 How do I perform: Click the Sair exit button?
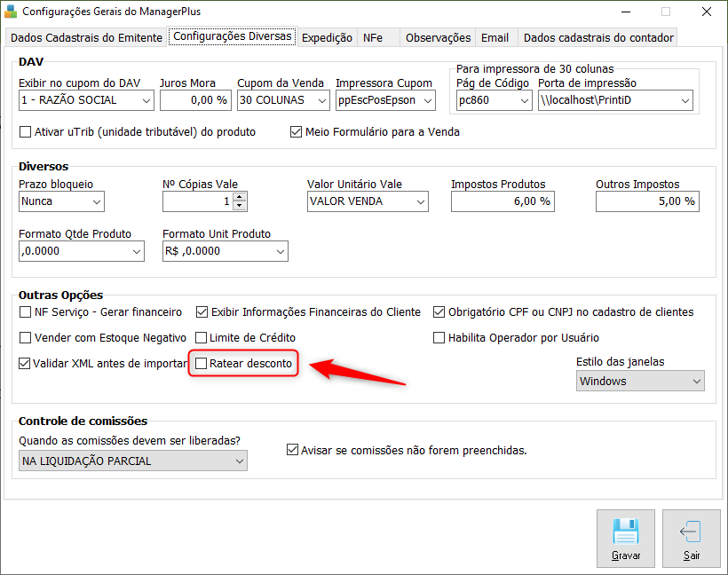tap(691, 539)
